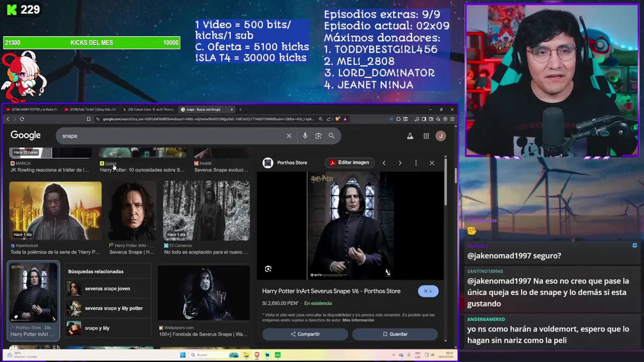The width and height of the screenshot is (644, 362).
Task: Save image with Guardar button
Action: (395, 334)
